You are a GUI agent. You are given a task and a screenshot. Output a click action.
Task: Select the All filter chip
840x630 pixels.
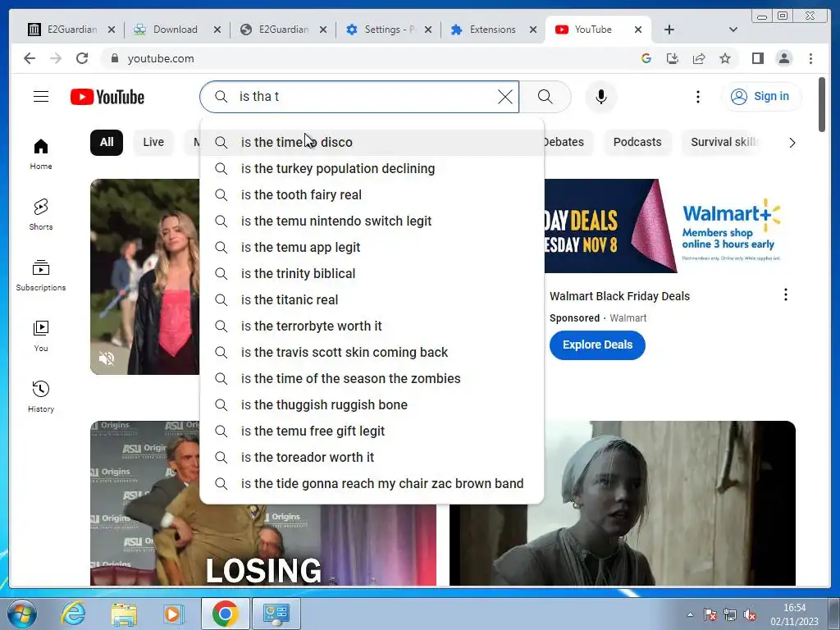click(x=107, y=142)
